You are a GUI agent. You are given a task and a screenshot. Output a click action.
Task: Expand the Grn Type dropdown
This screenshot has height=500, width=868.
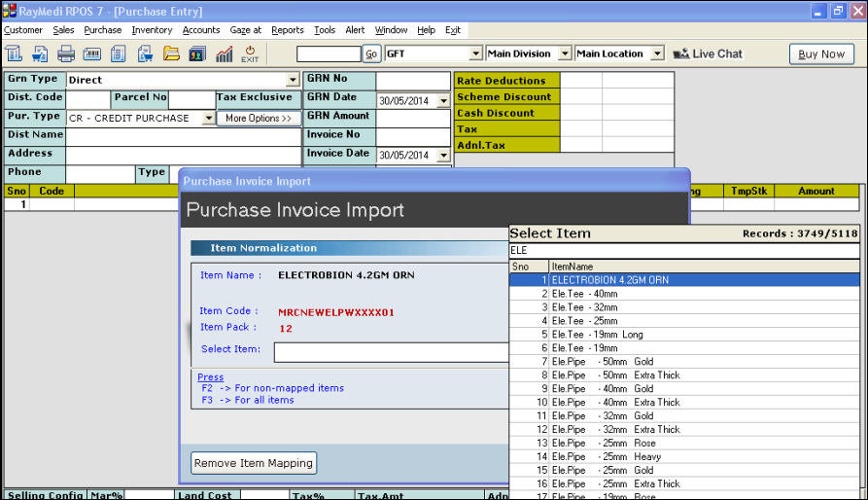coord(294,81)
